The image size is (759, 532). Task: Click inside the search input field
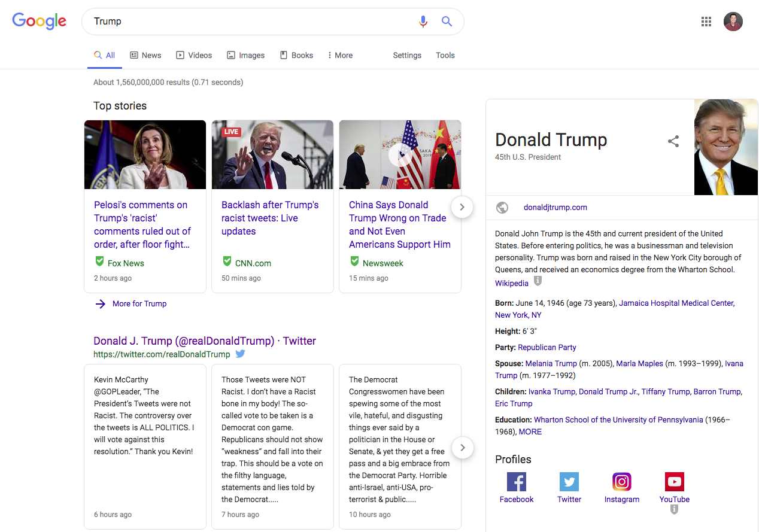239,21
